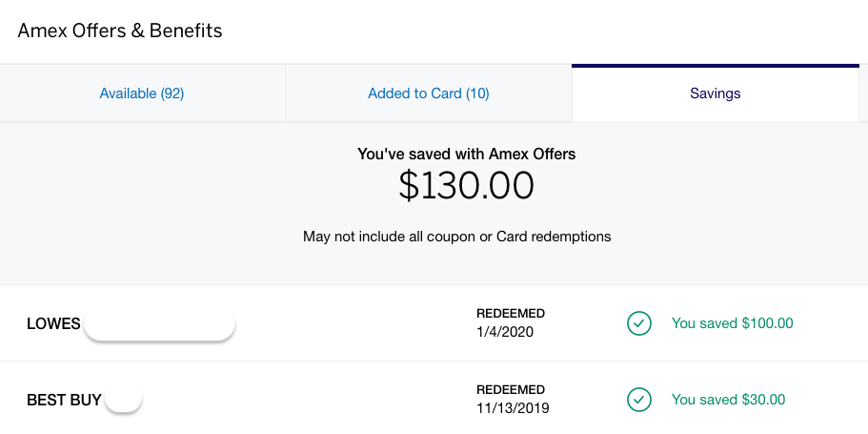Image resolution: width=868 pixels, height=434 pixels.
Task: Click the REDEEMED label in Best Buy row
Action: click(511, 390)
